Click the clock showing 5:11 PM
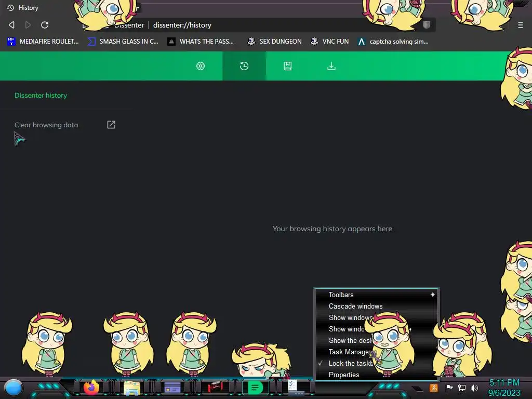 (x=504, y=388)
